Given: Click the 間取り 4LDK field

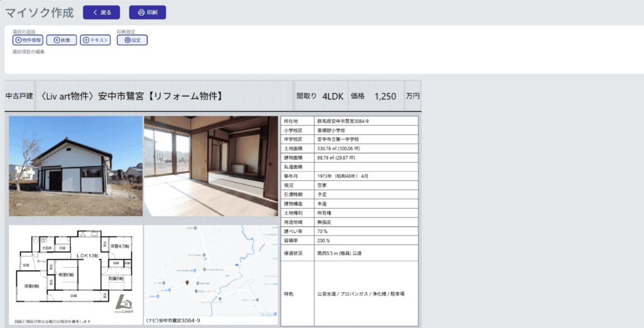Looking at the screenshot, I should pos(319,96).
